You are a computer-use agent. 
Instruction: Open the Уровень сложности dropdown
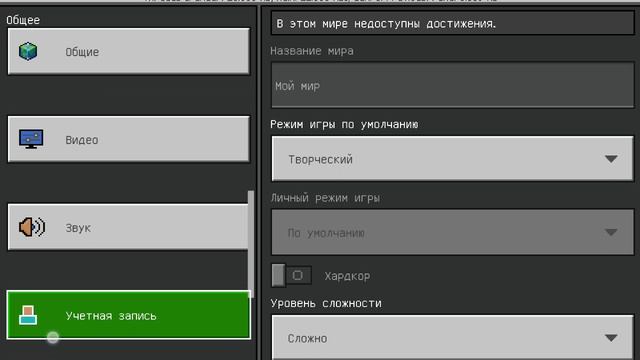(x=453, y=338)
